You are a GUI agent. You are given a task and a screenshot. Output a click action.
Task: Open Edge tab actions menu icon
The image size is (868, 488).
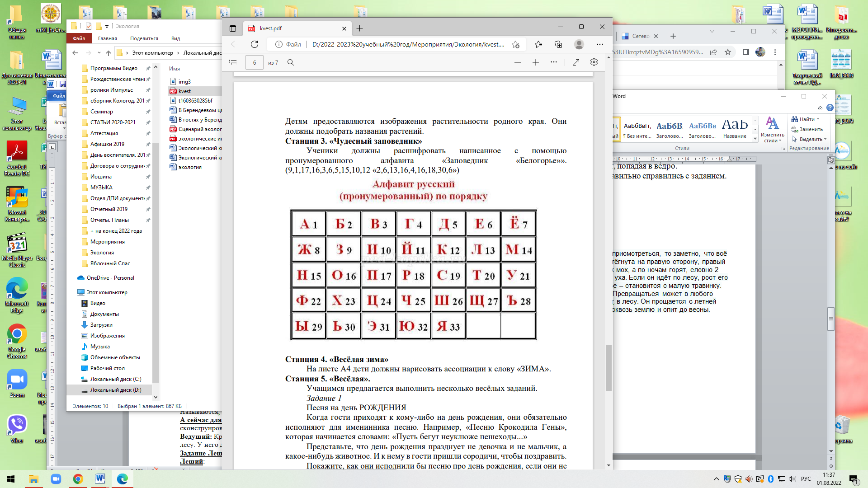pos(233,28)
